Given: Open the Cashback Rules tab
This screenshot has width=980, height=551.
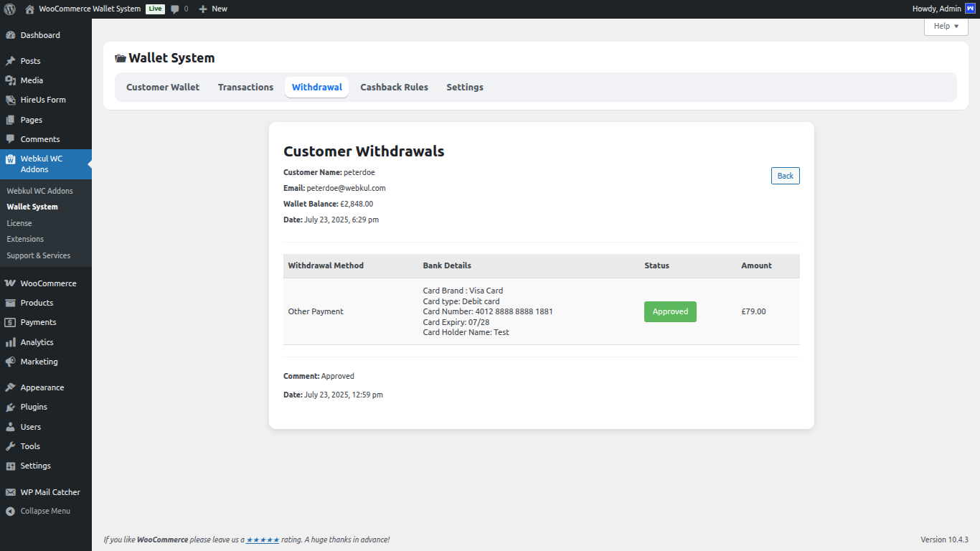Looking at the screenshot, I should pos(394,87).
